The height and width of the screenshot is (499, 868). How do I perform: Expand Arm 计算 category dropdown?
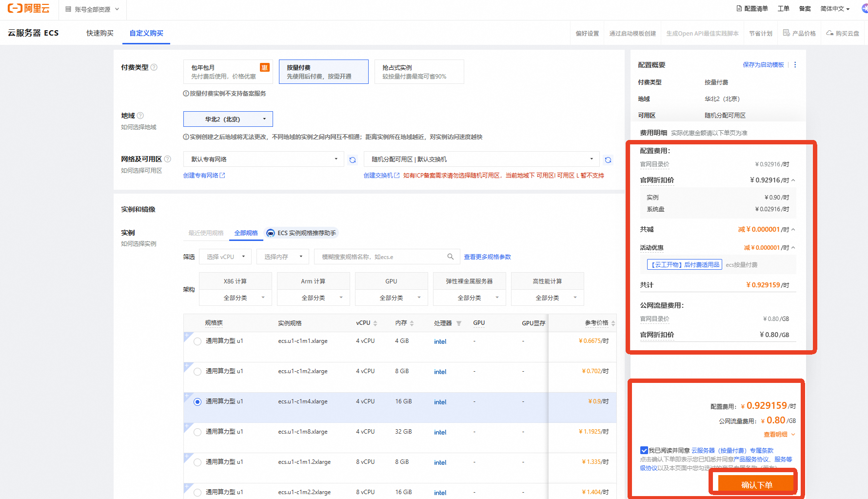(314, 298)
